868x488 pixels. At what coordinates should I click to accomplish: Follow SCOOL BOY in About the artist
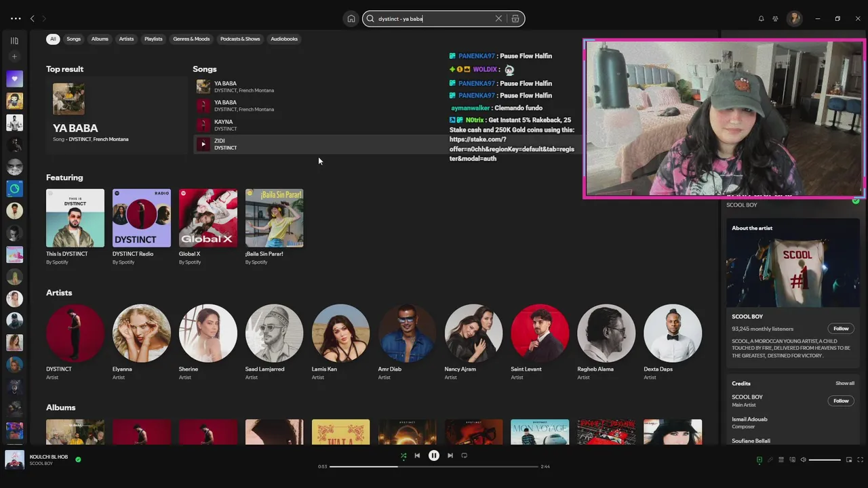click(x=841, y=329)
